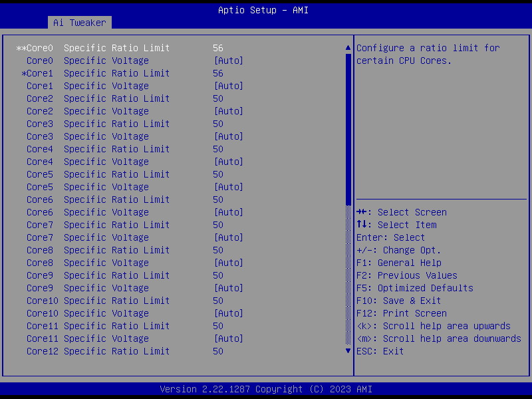The image size is (532, 399).
Task: Open the Ai Tweaker tab
Action: pos(79,23)
